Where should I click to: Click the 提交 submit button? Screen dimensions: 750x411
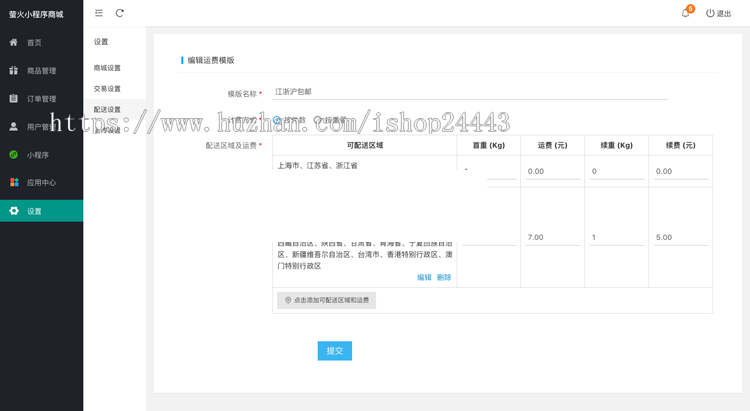pyautogui.click(x=335, y=351)
